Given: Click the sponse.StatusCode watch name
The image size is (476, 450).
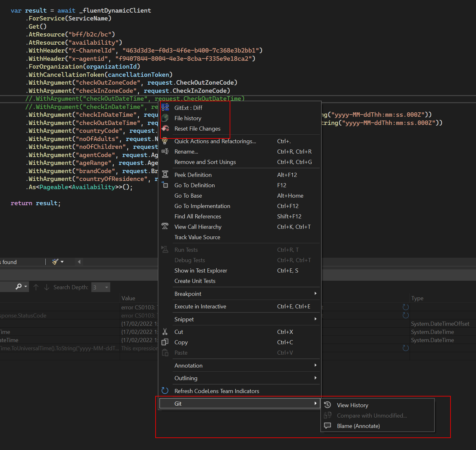Looking at the screenshot, I should pyautogui.click(x=23, y=316).
